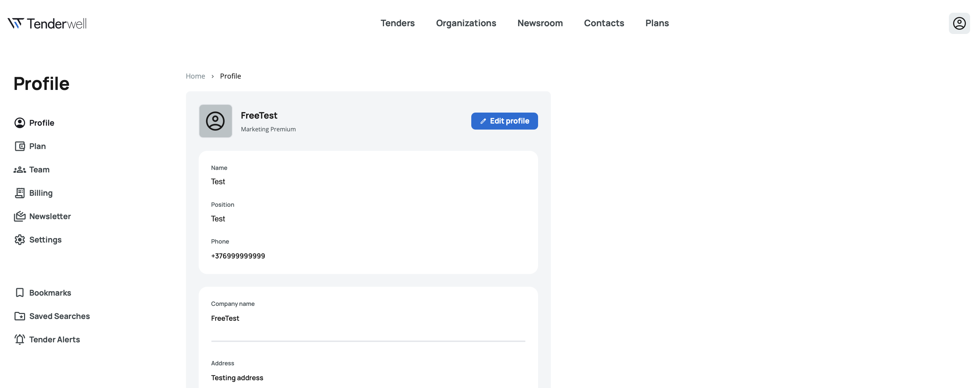
Task: Click the Newsletter envelope icon
Action: point(19,216)
